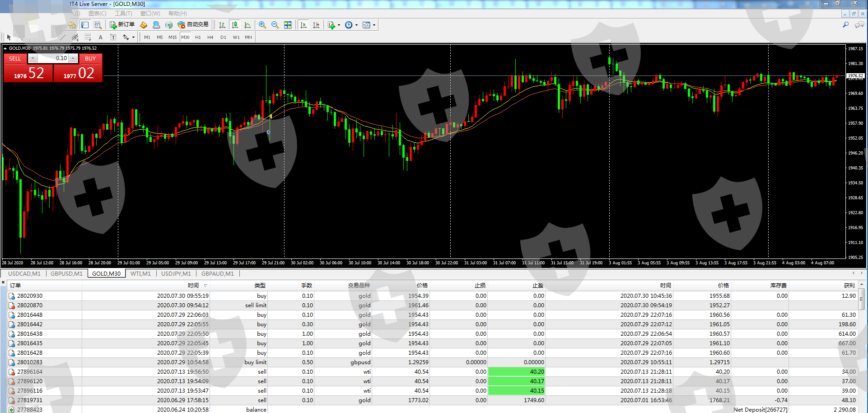
Task: Switch to the WTI,M1 chart tab
Action: 140,273
